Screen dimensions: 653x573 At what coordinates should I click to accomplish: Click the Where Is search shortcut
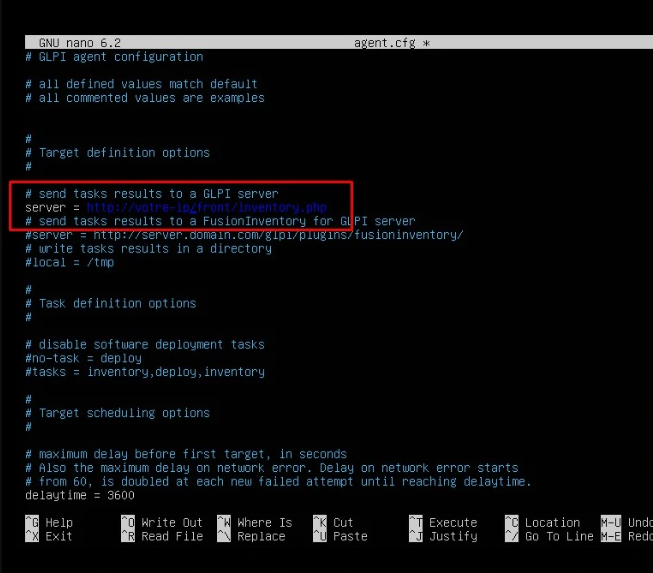[x=264, y=522]
